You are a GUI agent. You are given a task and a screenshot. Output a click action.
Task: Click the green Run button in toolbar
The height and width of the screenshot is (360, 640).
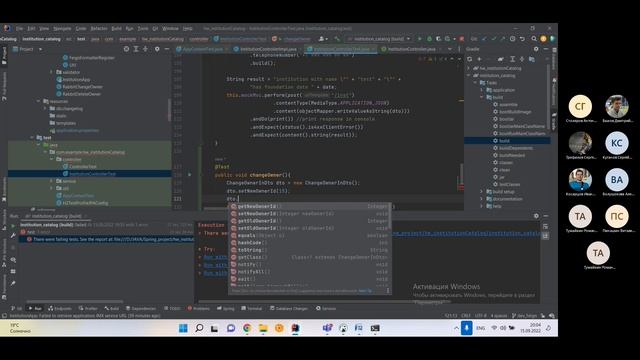point(419,39)
